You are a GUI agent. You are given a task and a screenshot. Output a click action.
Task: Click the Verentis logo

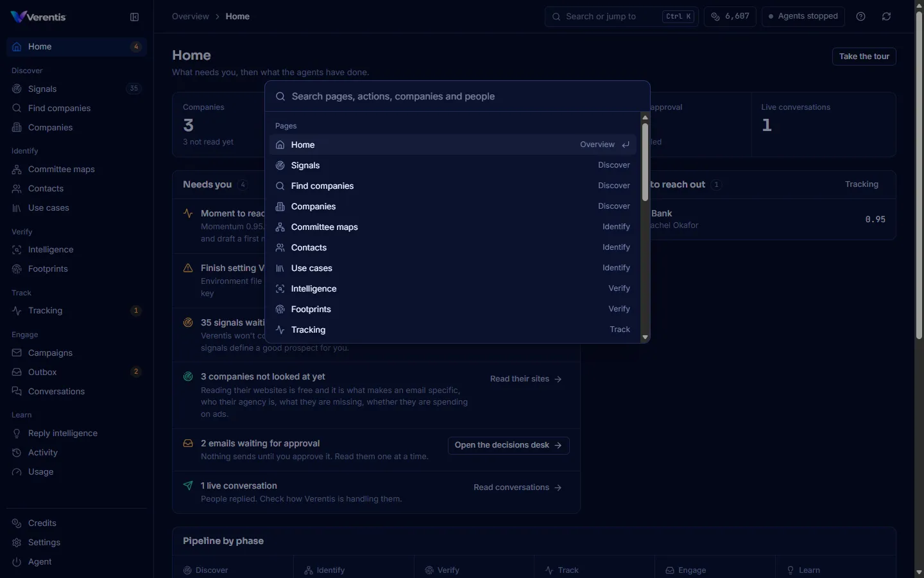(38, 17)
